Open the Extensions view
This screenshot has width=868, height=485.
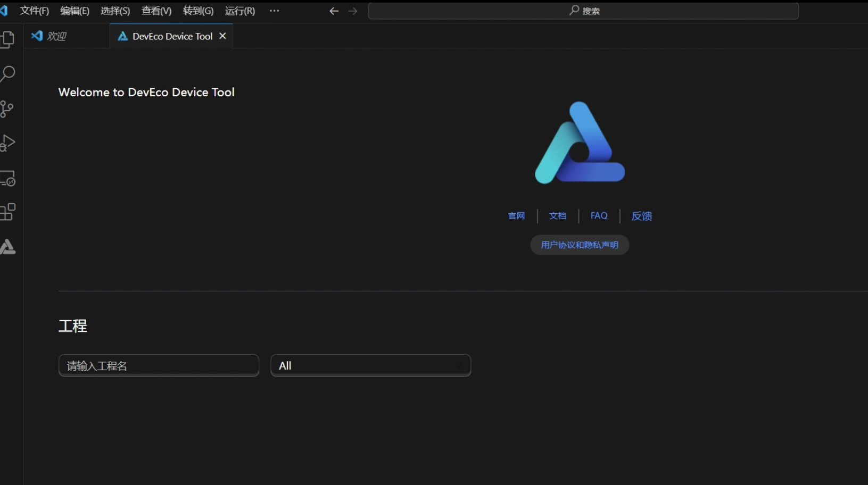pos(7,212)
